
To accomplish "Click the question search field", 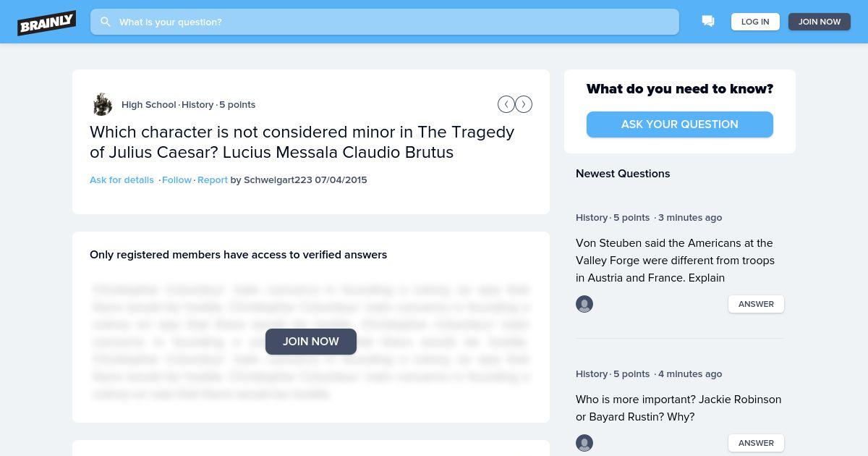I will coord(391,22).
